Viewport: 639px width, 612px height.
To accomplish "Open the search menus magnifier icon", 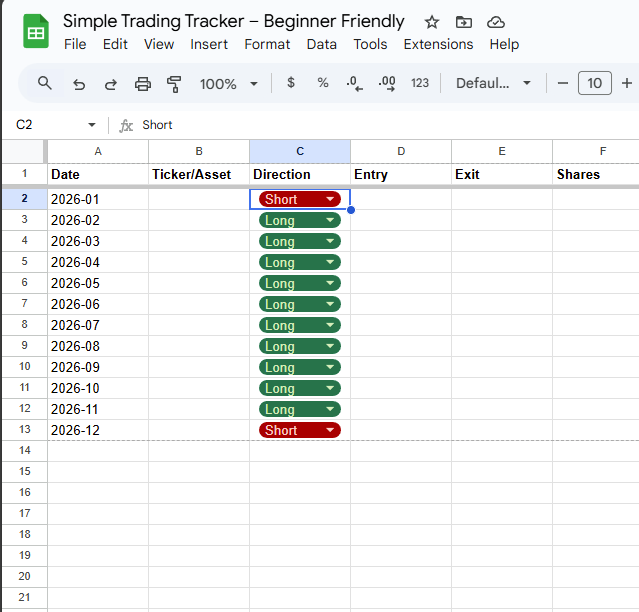I will (x=44, y=83).
